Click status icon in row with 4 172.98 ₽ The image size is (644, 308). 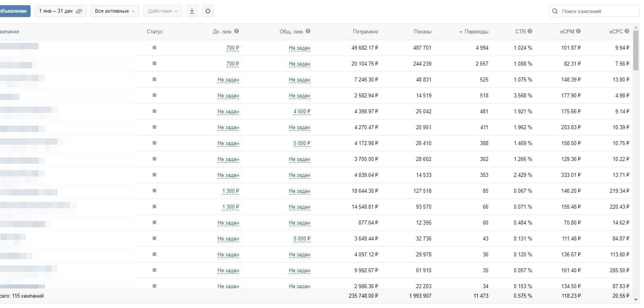[x=154, y=143]
